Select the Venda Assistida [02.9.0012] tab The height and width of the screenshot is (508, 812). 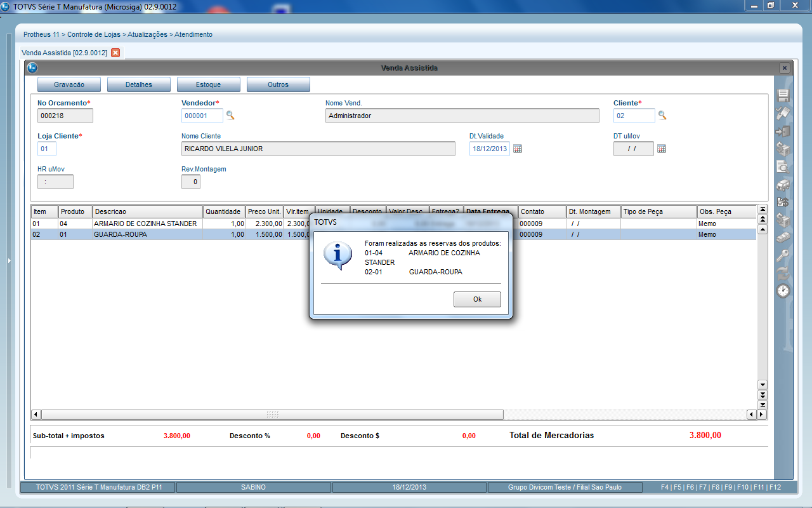(x=64, y=53)
